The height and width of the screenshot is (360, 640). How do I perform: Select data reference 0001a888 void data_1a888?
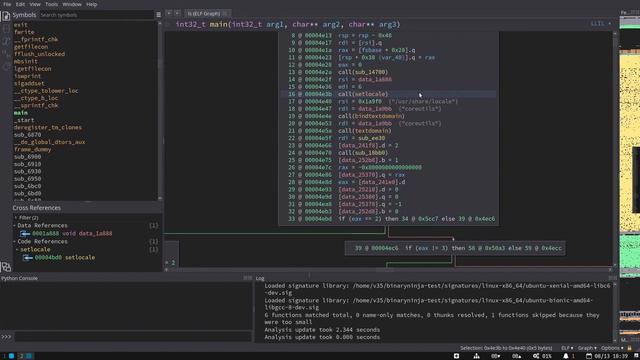click(72, 233)
